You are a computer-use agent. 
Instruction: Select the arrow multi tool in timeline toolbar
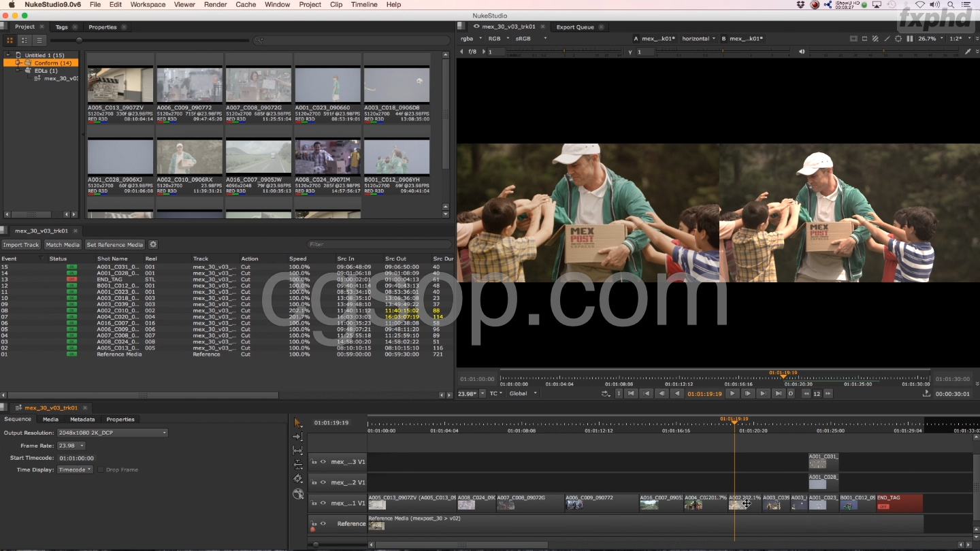click(297, 422)
